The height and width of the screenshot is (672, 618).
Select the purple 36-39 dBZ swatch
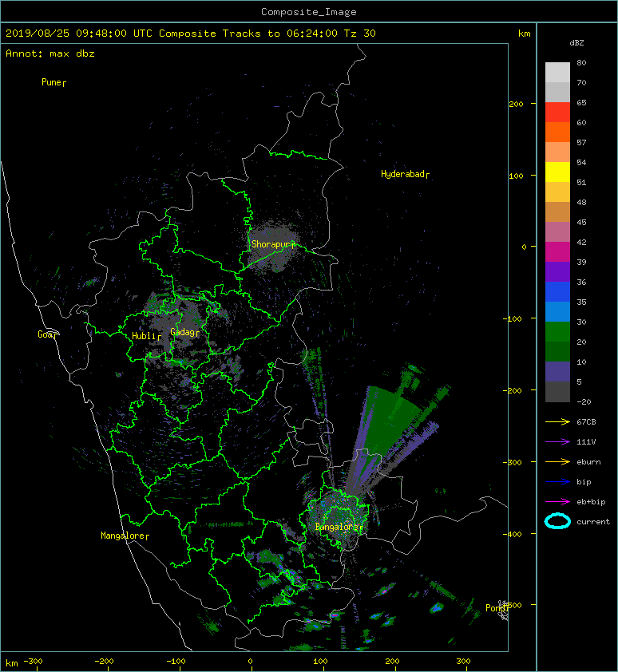[557, 271]
